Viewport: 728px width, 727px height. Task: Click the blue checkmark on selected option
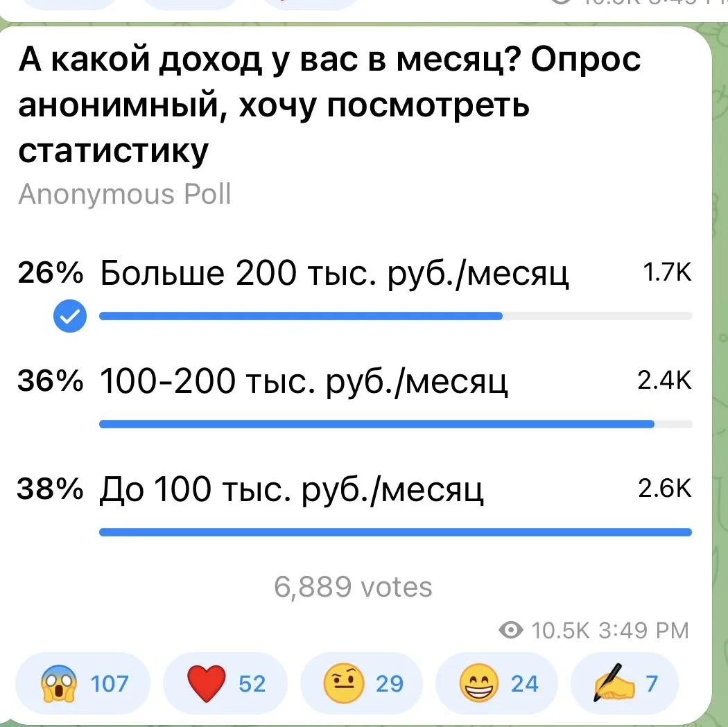coord(69,316)
